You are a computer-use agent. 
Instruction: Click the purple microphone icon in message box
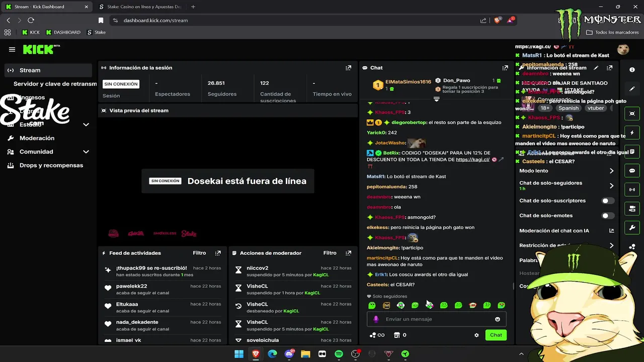pyautogui.click(x=376, y=319)
